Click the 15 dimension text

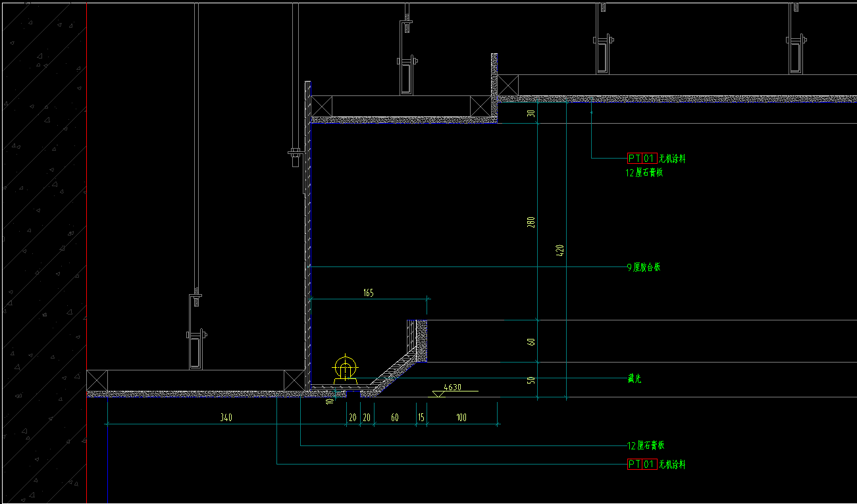coord(421,417)
